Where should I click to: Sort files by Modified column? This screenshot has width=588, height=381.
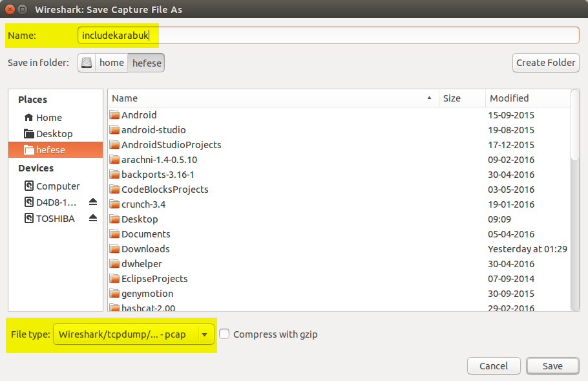(528, 98)
